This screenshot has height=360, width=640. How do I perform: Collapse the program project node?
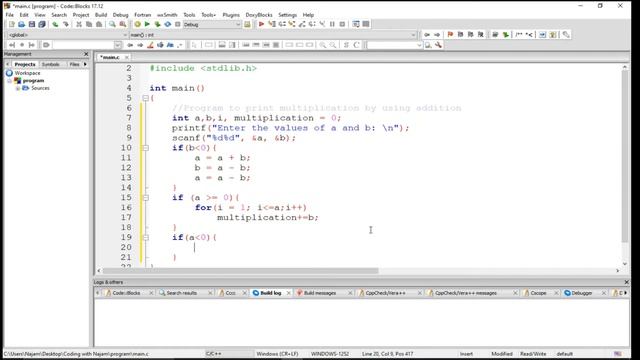9,81
